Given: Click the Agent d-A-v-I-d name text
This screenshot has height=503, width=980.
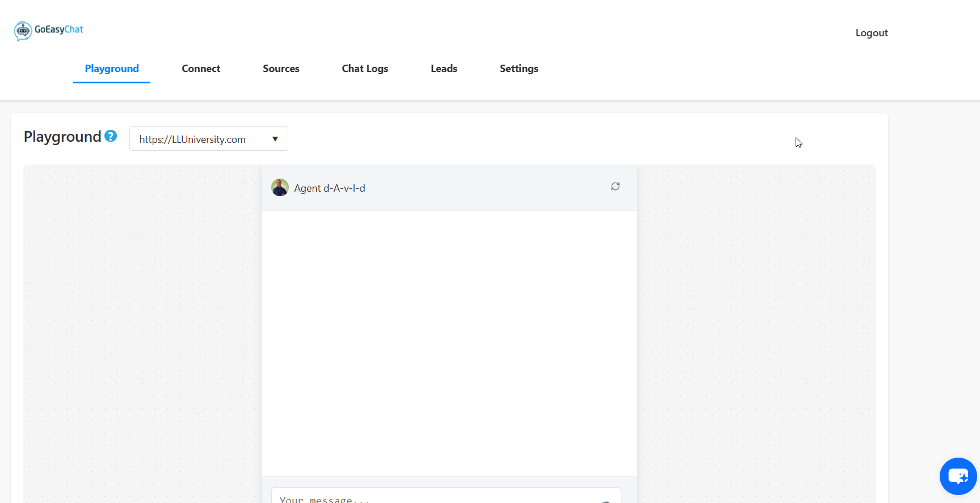Looking at the screenshot, I should click(x=330, y=188).
